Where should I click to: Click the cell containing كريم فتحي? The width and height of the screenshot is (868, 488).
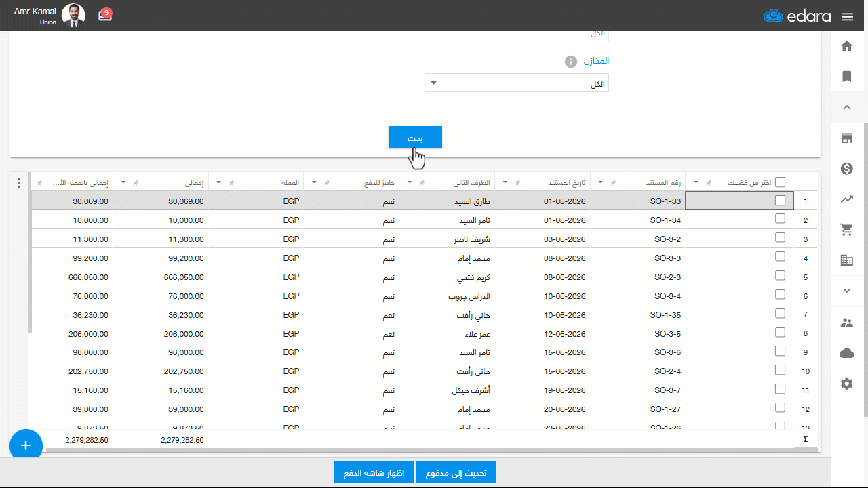[x=447, y=277]
